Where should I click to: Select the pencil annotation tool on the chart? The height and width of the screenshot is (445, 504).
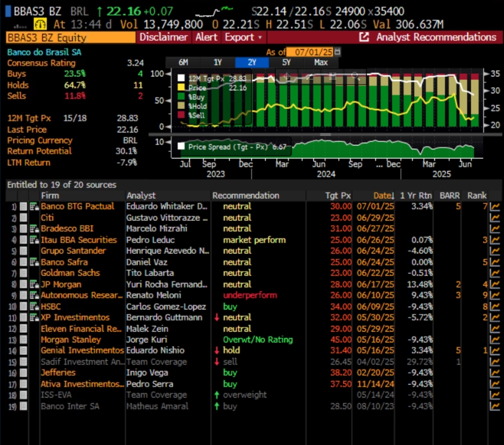coord(309,76)
